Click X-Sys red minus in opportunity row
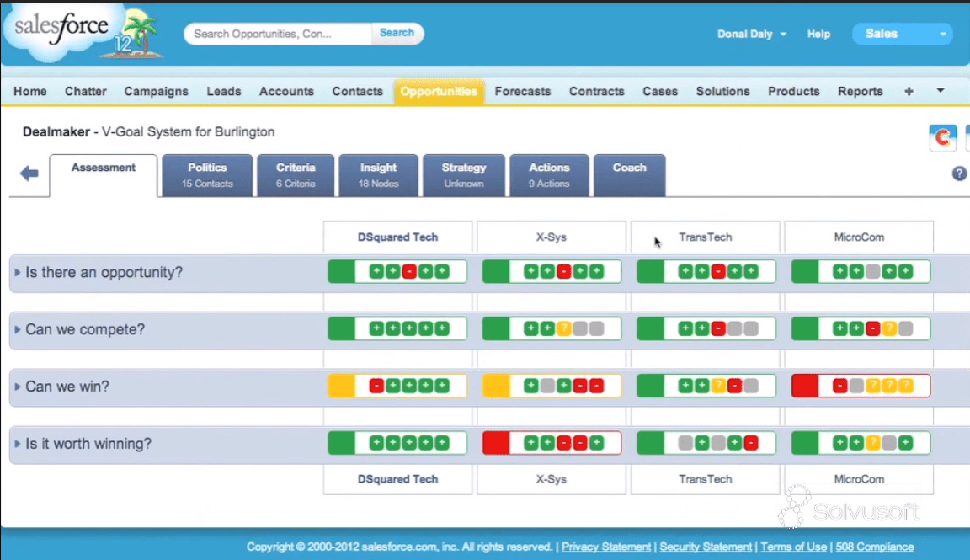 (563, 271)
